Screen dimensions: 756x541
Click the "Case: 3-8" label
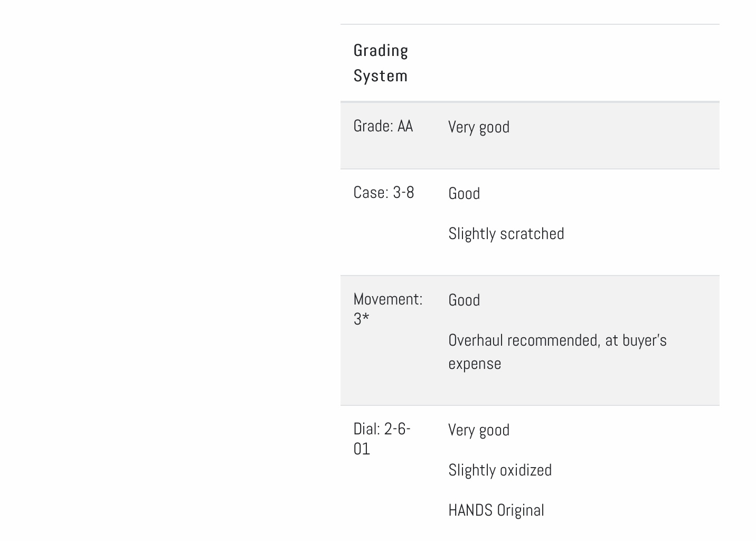tap(383, 193)
